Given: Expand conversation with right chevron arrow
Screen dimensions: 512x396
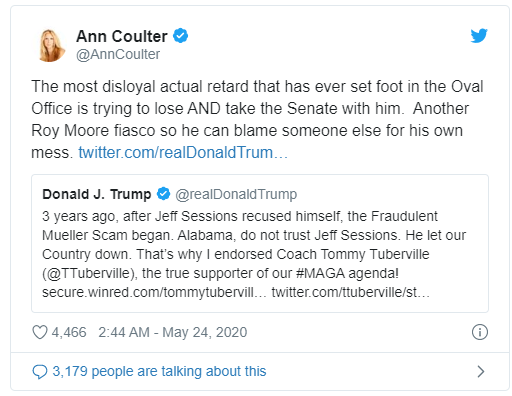Looking at the screenshot, I should [x=480, y=371].
